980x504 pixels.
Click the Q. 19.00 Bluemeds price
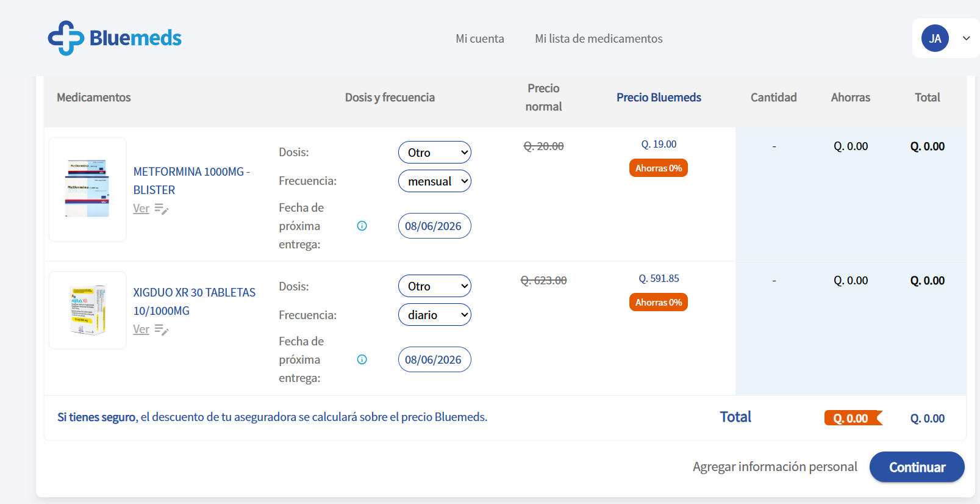(659, 144)
